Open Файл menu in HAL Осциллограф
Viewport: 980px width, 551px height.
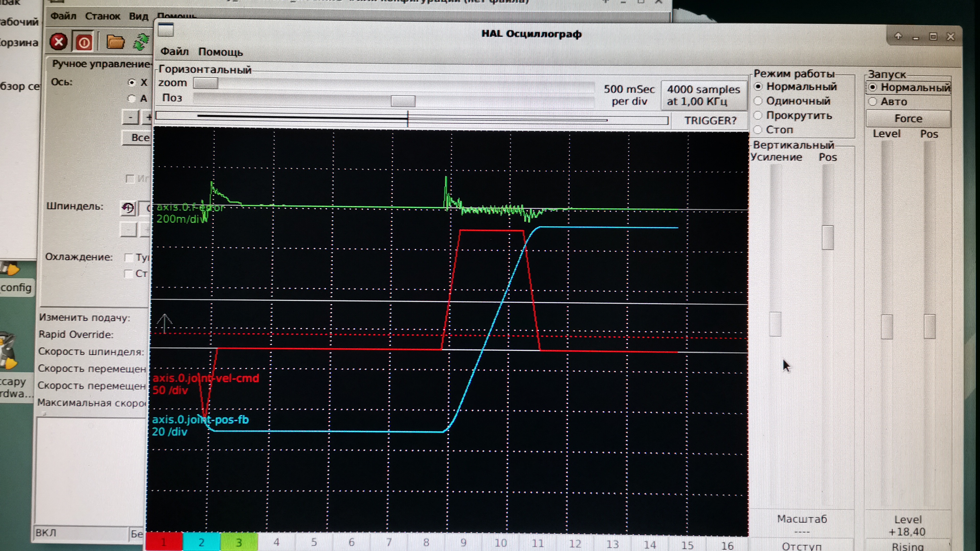pos(174,52)
